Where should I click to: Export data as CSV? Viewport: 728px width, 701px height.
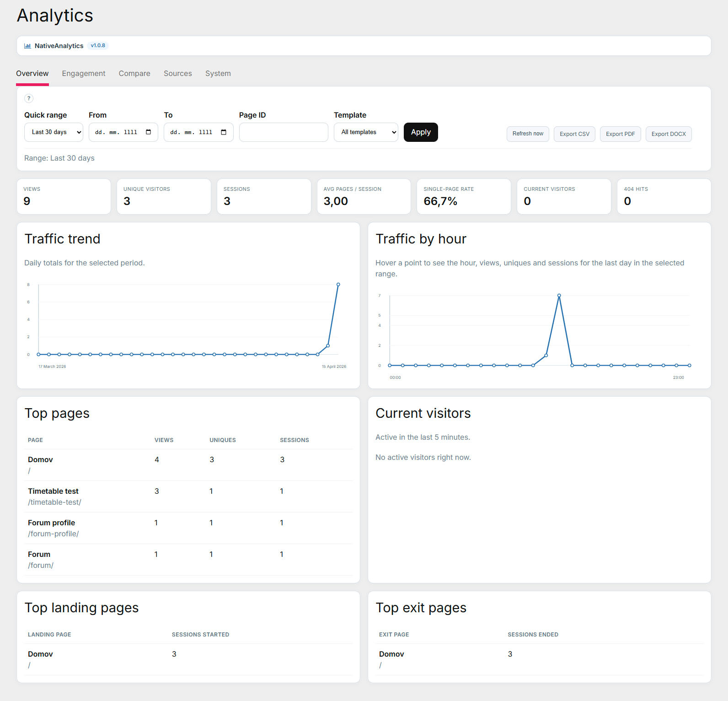click(574, 134)
